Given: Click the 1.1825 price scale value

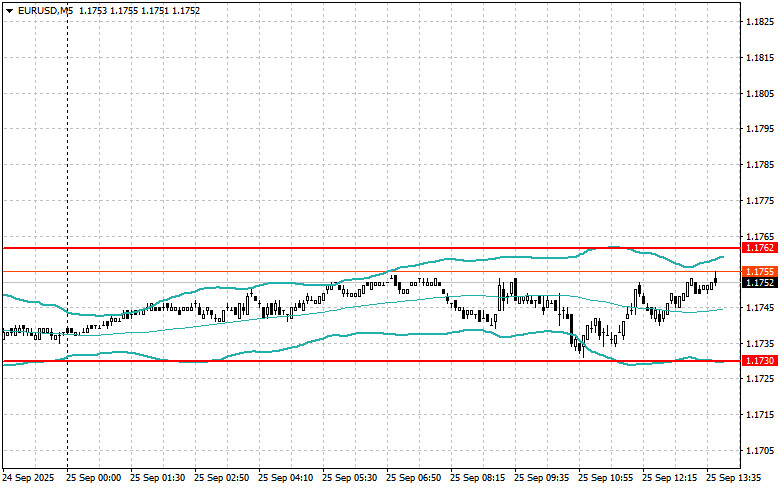Looking at the screenshot, I should click(760, 22).
